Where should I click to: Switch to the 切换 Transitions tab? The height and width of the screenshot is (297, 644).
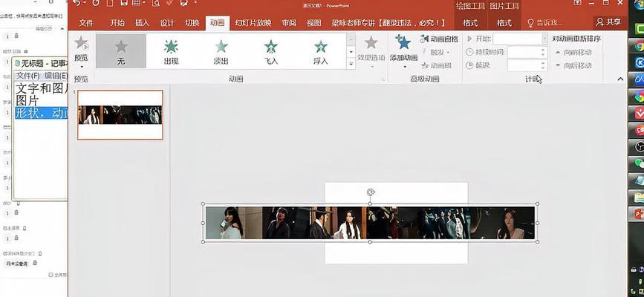(x=192, y=23)
